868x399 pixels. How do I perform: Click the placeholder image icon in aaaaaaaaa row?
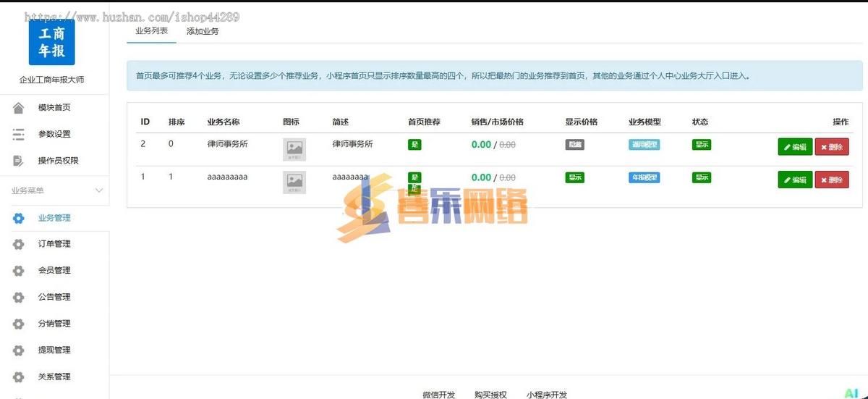(294, 182)
